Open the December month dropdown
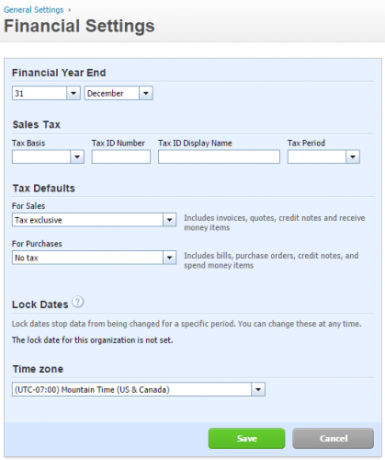The width and height of the screenshot is (385, 460). [146, 93]
